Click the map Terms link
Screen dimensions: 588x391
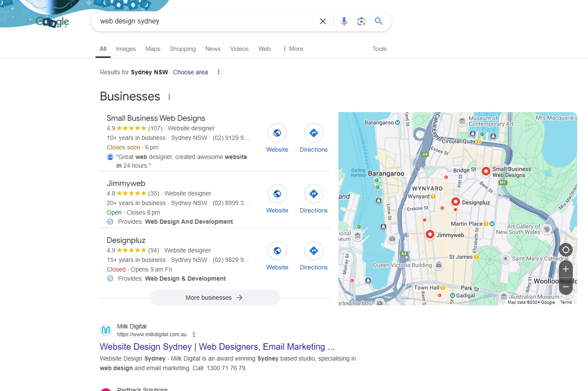coord(566,302)
